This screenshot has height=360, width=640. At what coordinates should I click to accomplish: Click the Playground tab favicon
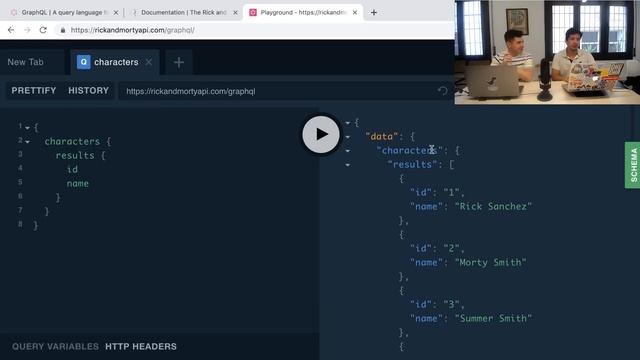[x=253, y=13]
